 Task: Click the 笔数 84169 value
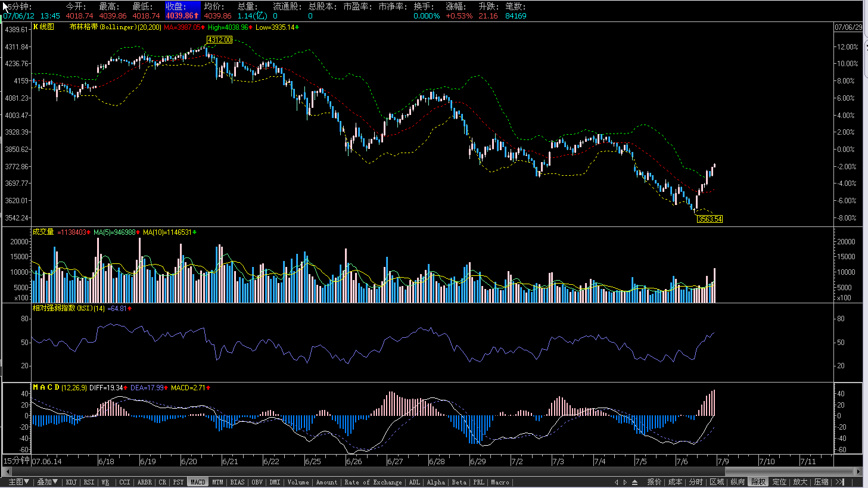(516, 16)
